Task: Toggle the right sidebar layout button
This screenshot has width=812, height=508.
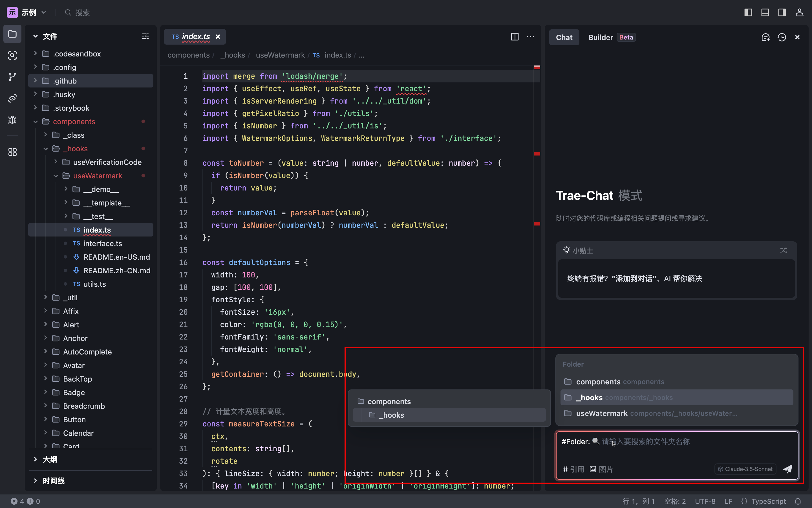Action: [x=782, y=12]
